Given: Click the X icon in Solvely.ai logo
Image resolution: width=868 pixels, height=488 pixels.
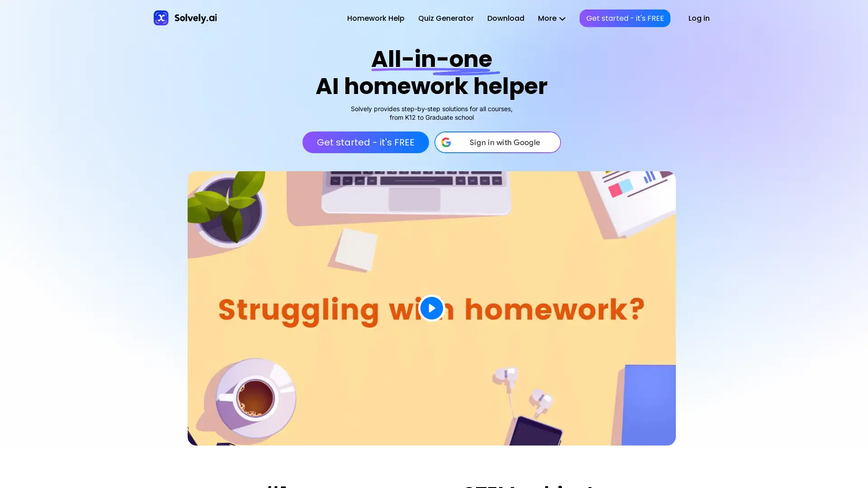Looking at the screenshot, I should 161,18.
